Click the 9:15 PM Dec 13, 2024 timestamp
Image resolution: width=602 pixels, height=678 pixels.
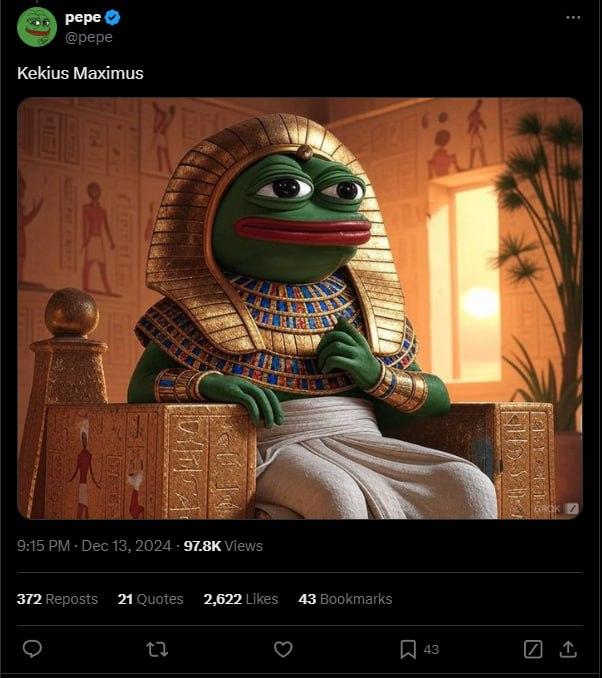pyautogui.click(x=94, y=546)
